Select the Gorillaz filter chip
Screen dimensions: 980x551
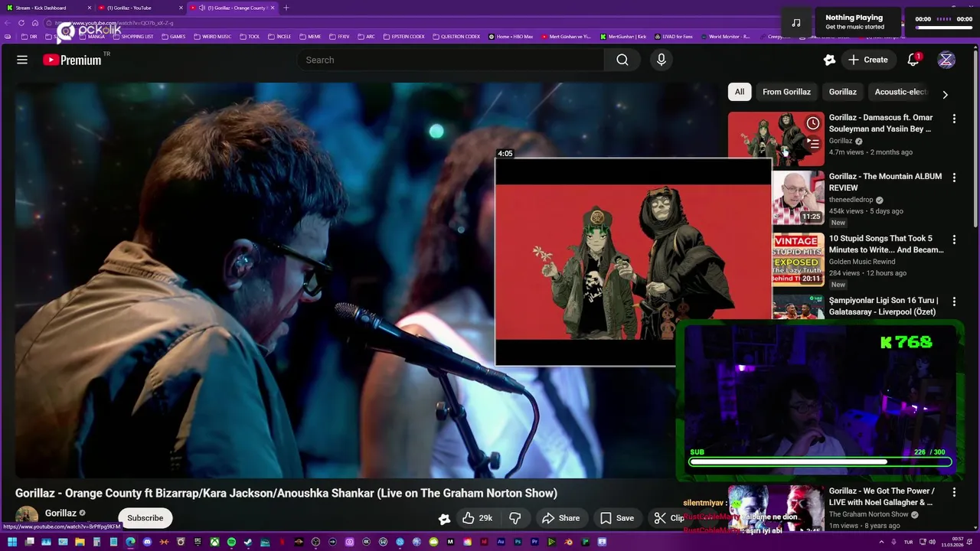842,92
